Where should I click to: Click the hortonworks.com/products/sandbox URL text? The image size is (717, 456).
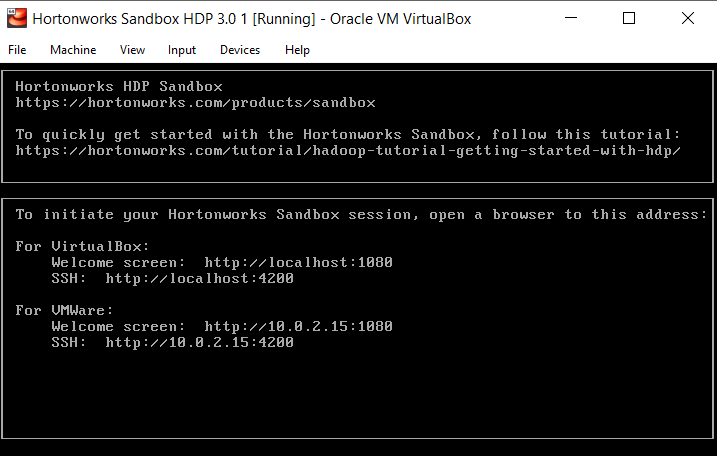click(x=195, y=102)
